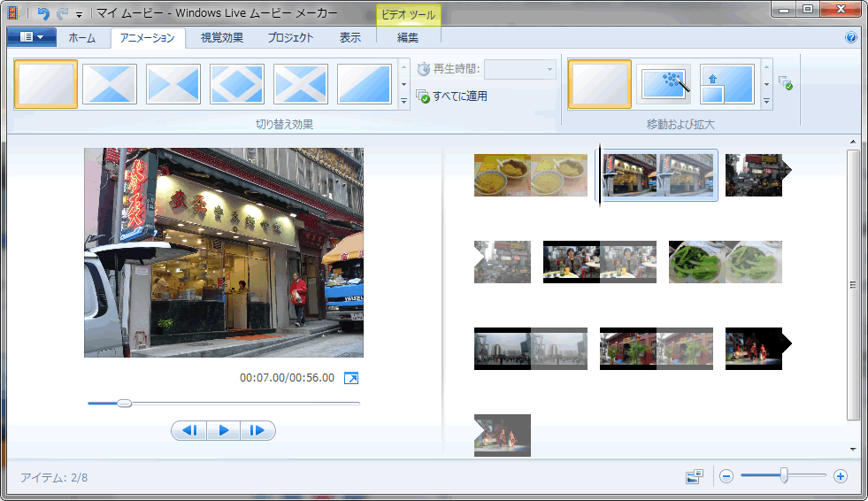Open the application menu dropdown button
Viewport: 868px width, 501px height.
pos(32,37)
